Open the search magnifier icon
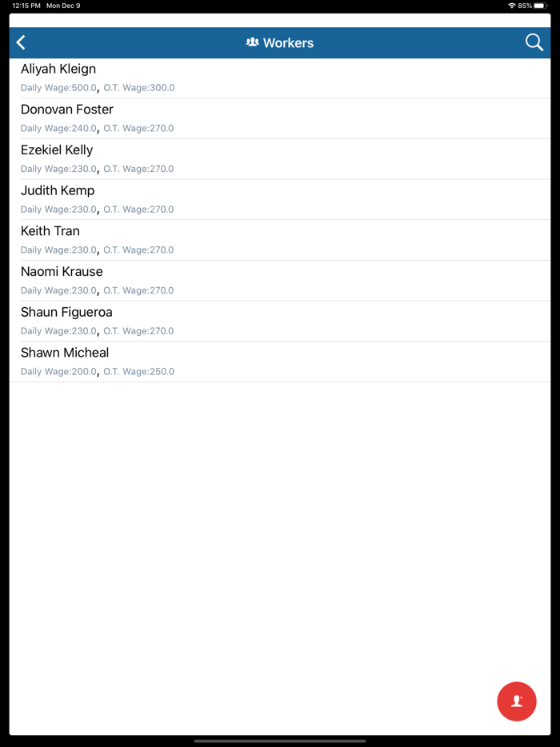Screen dimensions: 560x747 tap(534, 42)
